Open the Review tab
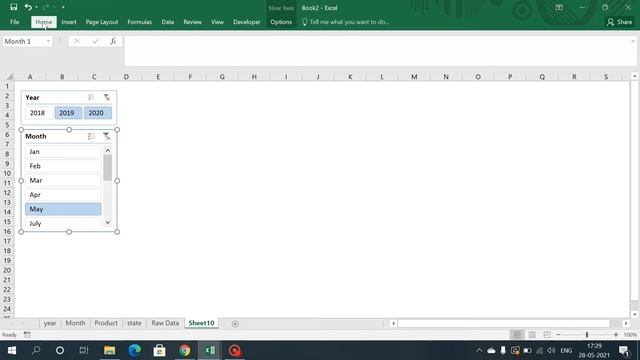This screenshot has height=360, width=640. [x=192, y=22]
